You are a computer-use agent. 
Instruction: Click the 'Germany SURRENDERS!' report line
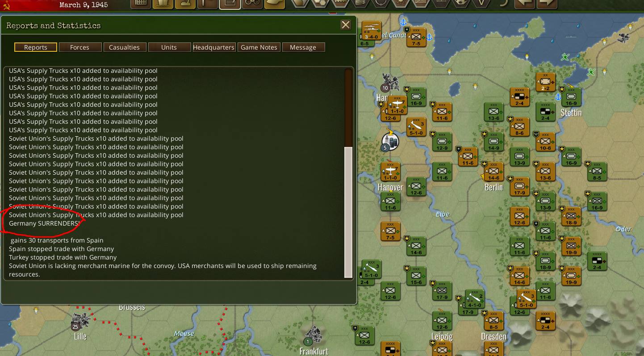[45, 223]
